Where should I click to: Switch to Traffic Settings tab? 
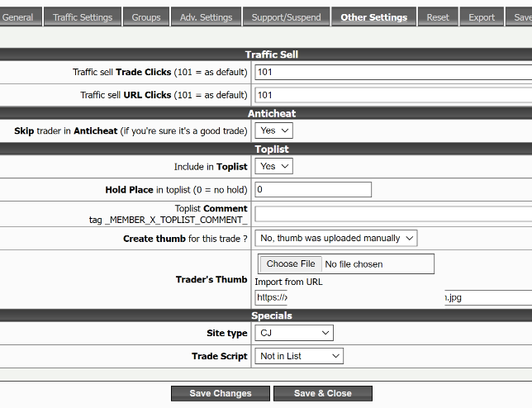click(83, 17)
